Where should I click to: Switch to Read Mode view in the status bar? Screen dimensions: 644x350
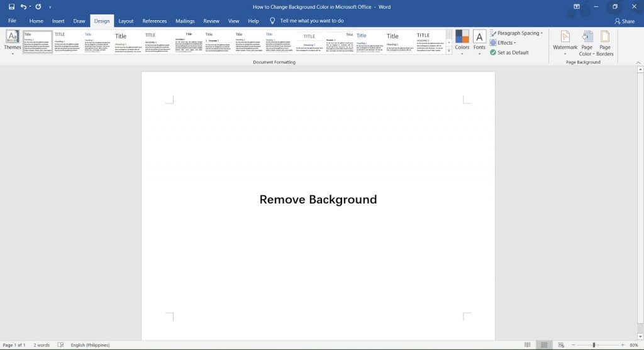pos(528,345)
